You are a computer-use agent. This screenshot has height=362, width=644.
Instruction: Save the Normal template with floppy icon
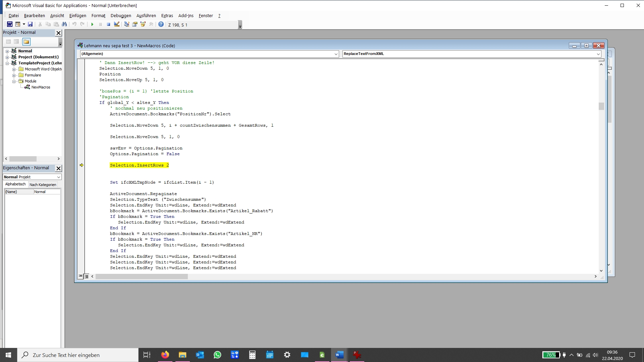pyautogui.click(x=30, y=24)
